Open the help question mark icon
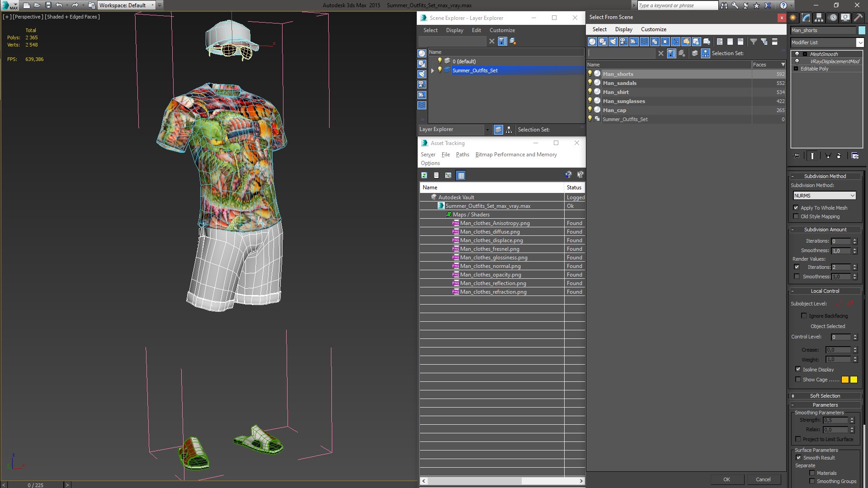Viewport: 868px width, 488px height. (x=783, y=5)
